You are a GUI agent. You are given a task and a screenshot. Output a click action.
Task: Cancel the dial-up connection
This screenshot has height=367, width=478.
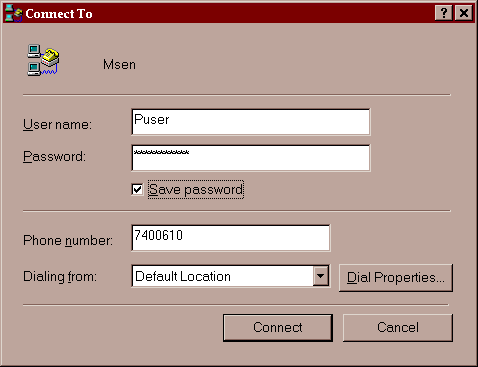(398, 328)
